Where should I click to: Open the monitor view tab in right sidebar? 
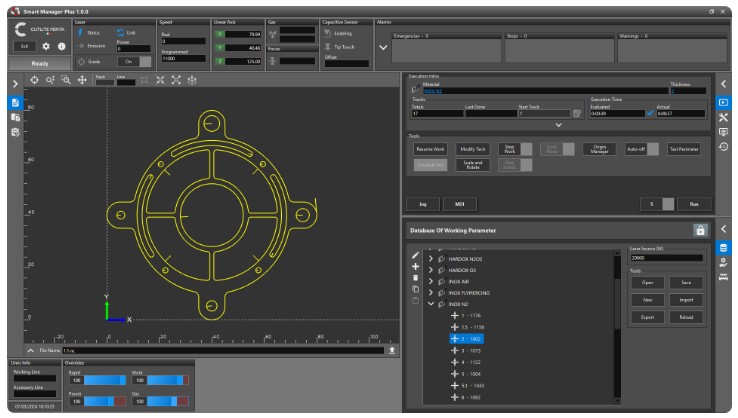click(723, 132)
